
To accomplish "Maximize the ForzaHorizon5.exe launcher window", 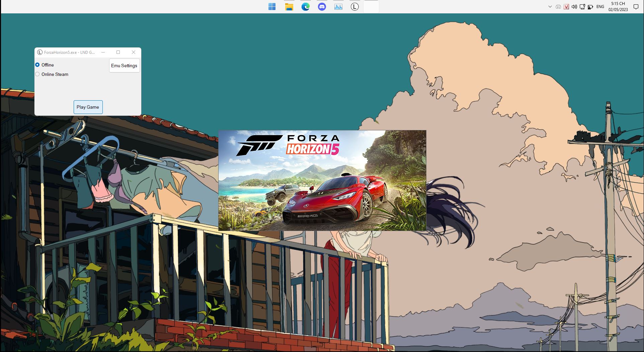I will (118, 52).
